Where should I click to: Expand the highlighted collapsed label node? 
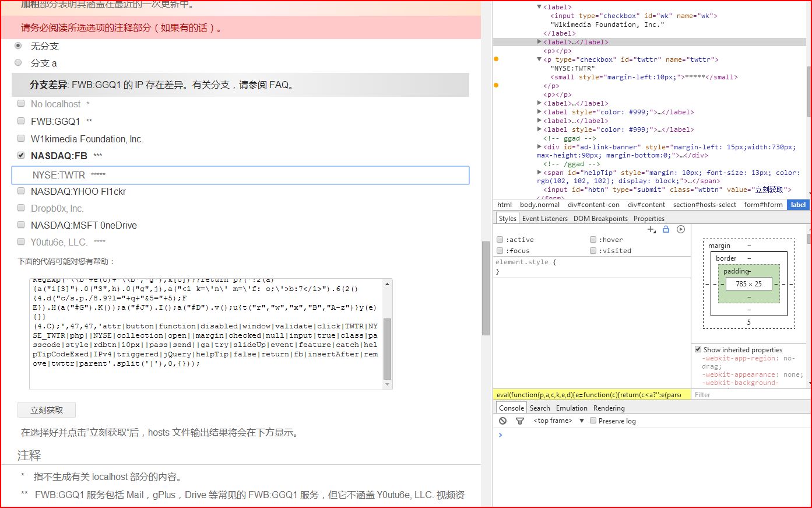(539, 42)
